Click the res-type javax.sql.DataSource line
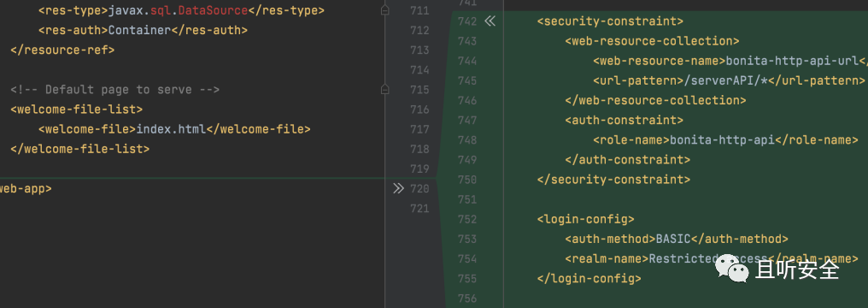This screenshot has width=868, height=308. (182, 10)
